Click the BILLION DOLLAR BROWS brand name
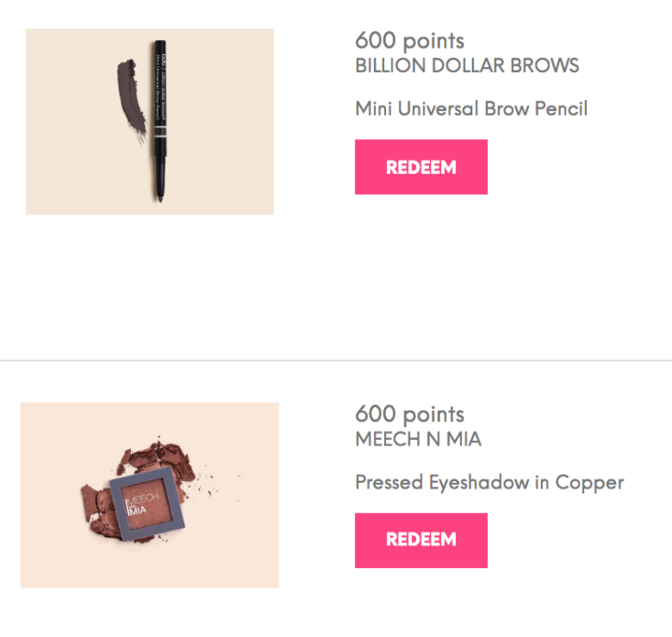The image size is (672, 637). 467,66
